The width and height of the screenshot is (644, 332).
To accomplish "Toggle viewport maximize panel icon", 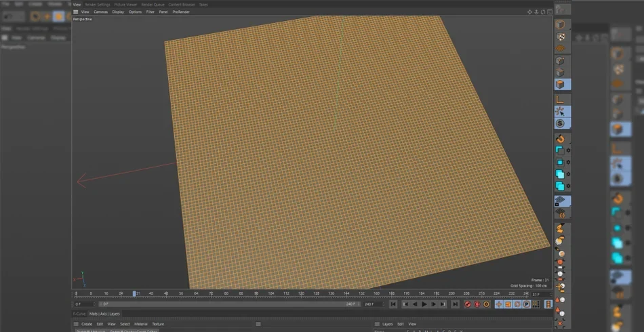I will coord(549,12).
